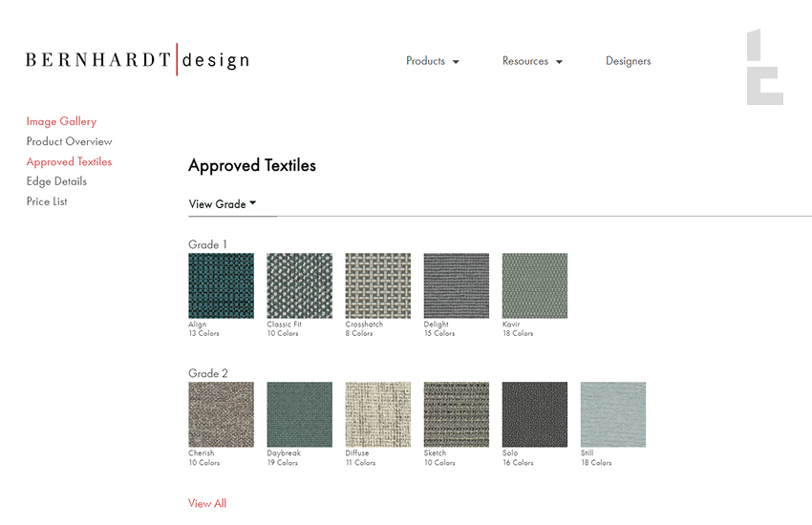This screenshot has height=525, width=812.
Task: Open Image Gallery in sidebar
Action: tap(61, 121)
